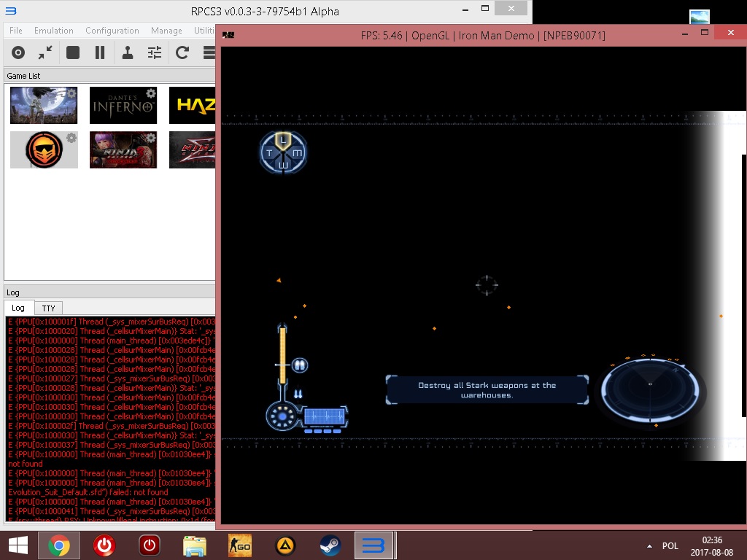Select the Haze game thumbnail
This screenshot has height=560, width=747.
pos(192,105)
